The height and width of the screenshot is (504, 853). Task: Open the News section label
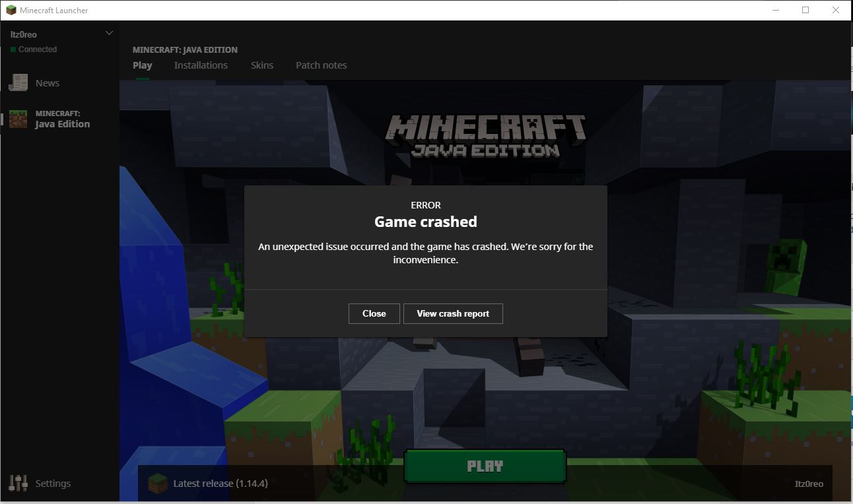pyautogui.click(x=48, y=83)
